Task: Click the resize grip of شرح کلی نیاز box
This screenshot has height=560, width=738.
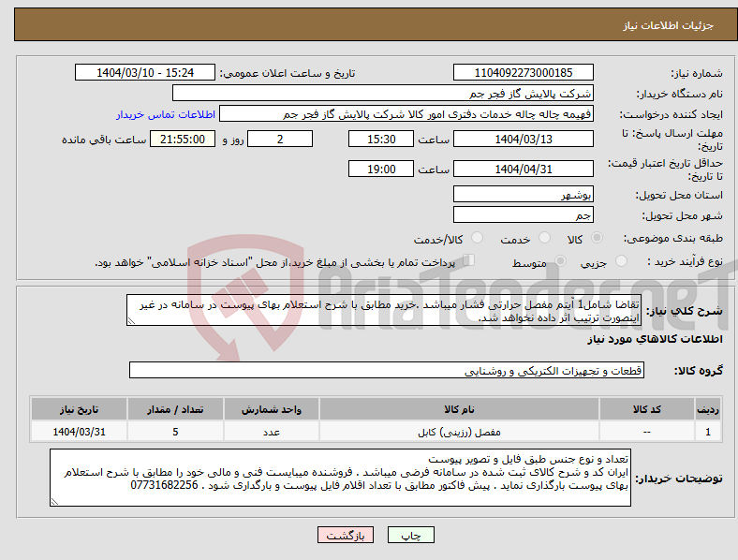Action: tap(131, 321)
